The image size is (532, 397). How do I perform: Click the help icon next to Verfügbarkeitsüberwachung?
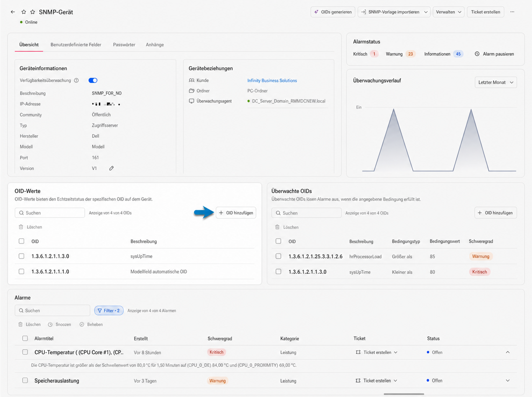click(76, 80)
